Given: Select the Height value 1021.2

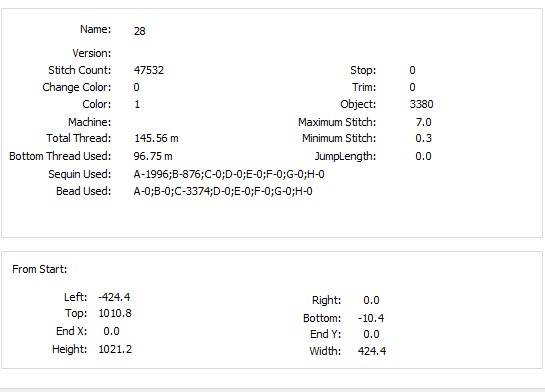Looking at the screenshot, I should pyautogui.click(x=115, y=349).
